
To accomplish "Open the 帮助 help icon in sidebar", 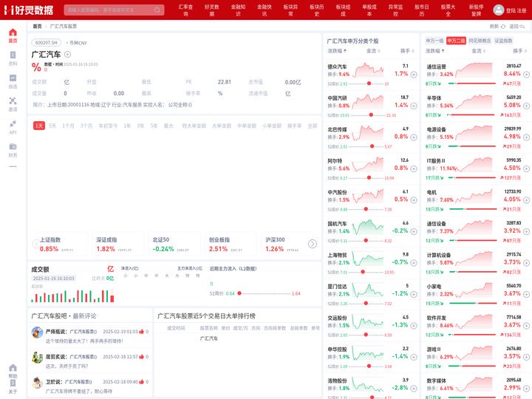I will tap(13, 368).
